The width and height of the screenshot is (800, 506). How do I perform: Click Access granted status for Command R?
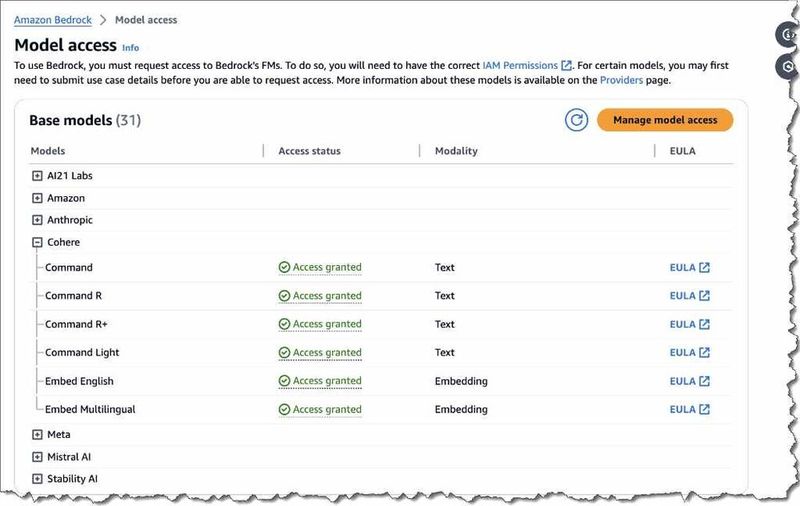tap(320, 296)
